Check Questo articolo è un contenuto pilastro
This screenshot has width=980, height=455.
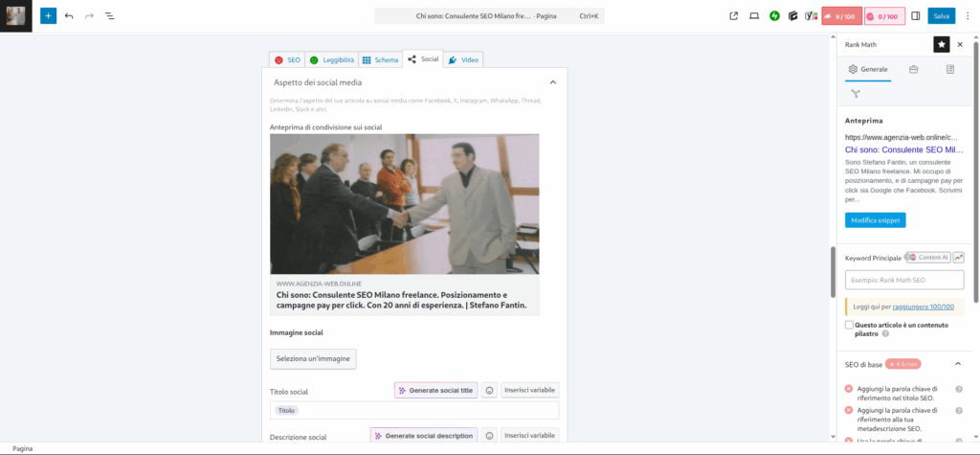tap(849, 325)
